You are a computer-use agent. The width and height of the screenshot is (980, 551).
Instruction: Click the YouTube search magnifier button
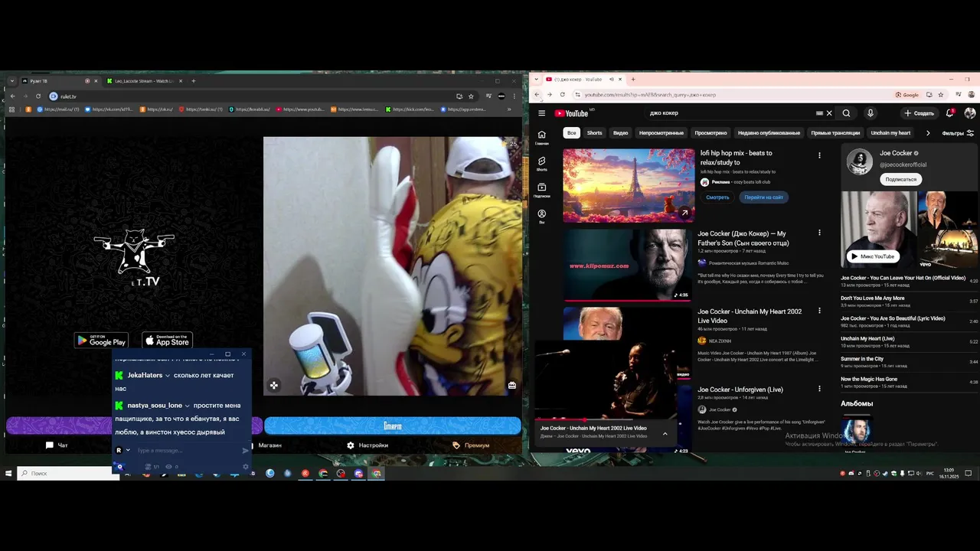[846, 113]
